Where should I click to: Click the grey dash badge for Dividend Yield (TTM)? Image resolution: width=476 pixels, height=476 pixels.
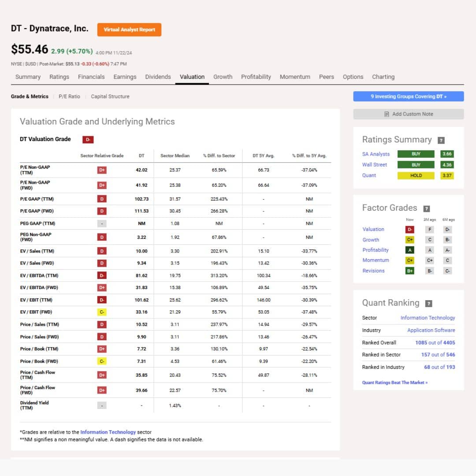pos(102,405)
